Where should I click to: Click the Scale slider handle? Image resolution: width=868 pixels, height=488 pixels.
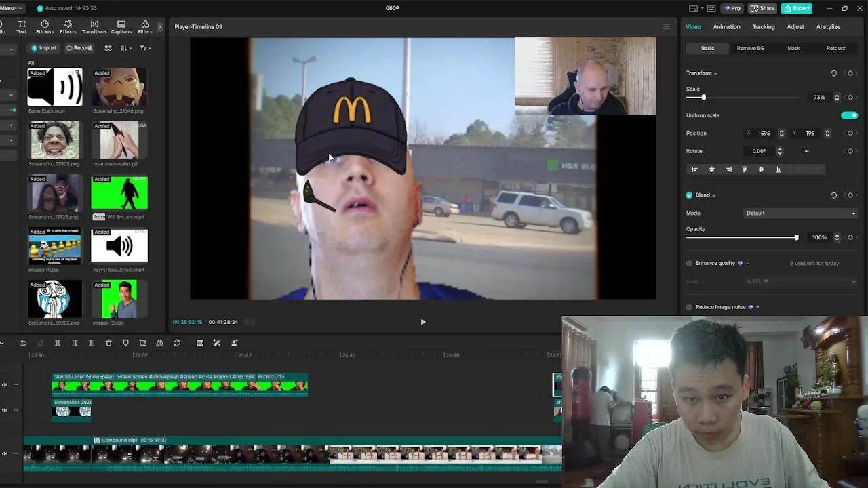pyautogui.click(x=703, y=98)
